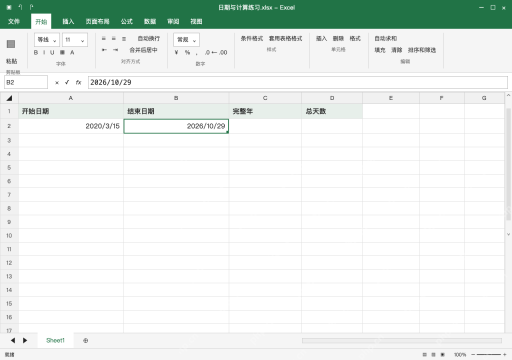Image resolution: width=512 pixels, height=360 pixels.
Task: Click AutoSum (自动求和)
Action: [x=386, y=39]
